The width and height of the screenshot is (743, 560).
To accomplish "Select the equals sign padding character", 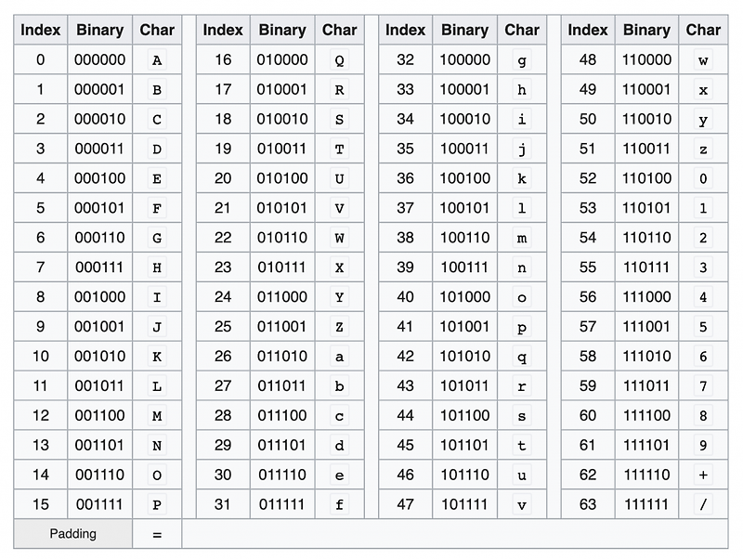I will click(157, 534).
